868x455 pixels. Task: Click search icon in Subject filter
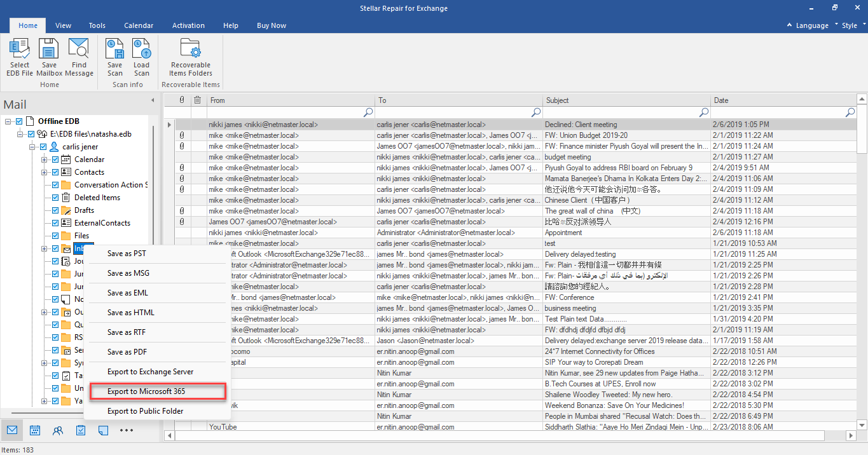(x=704, y=112)
